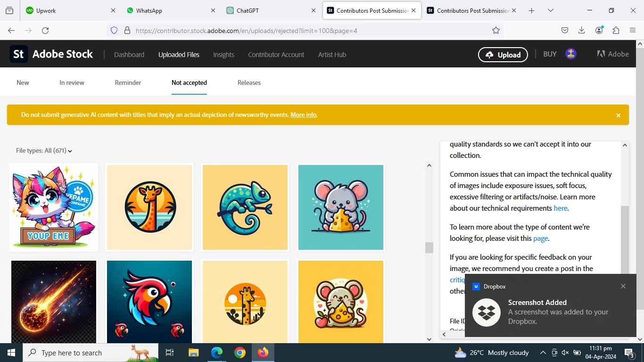Click the site padlock icon
The height and width of the screenshot is (362, 644).
(127, 30)
